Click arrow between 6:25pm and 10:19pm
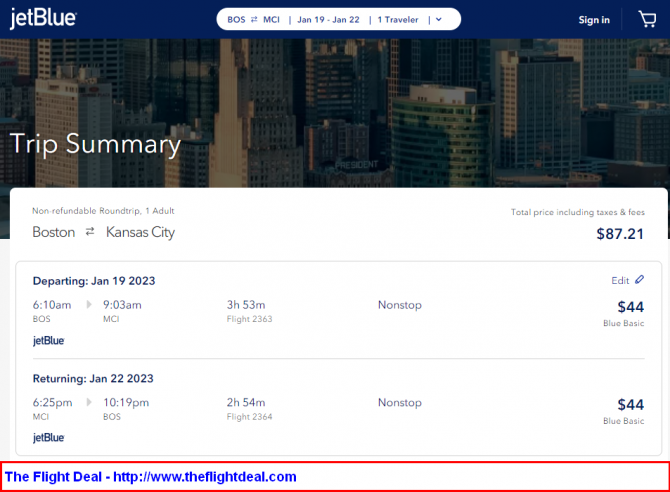 [89, 402]
